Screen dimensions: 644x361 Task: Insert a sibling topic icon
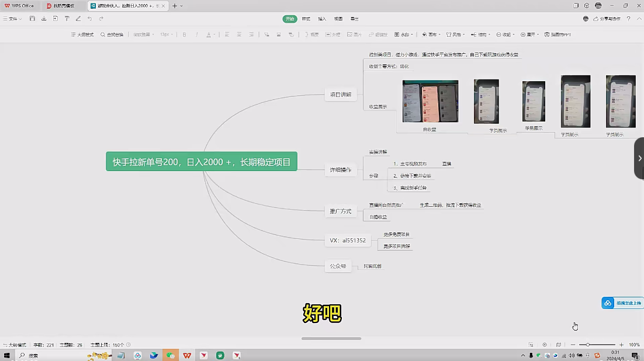pos(279,34)
